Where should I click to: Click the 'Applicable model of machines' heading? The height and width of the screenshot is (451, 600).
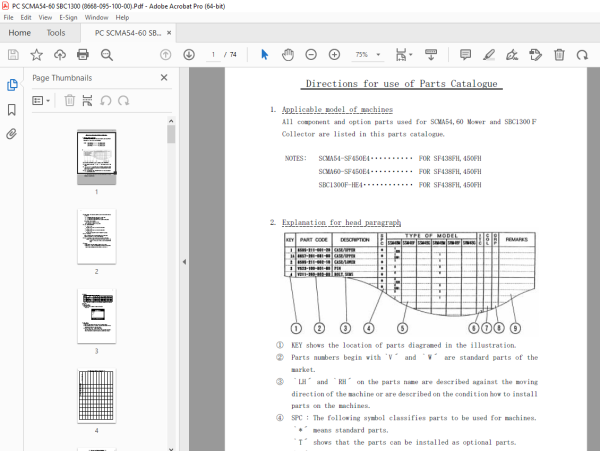click(x=337, y=109)
